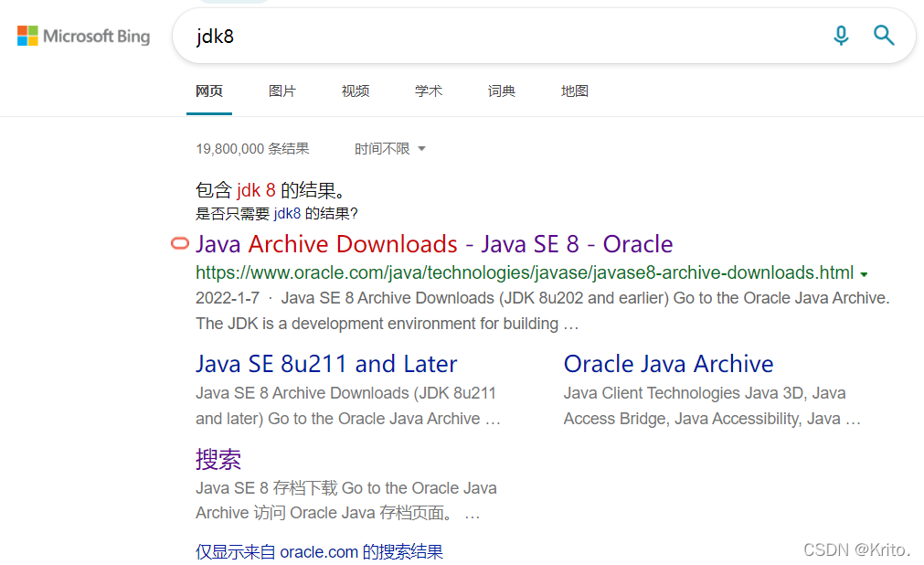This screenshot has height=565, width=924.
Task: Open the 搜索 sublink
Action: tap(218, 460)
